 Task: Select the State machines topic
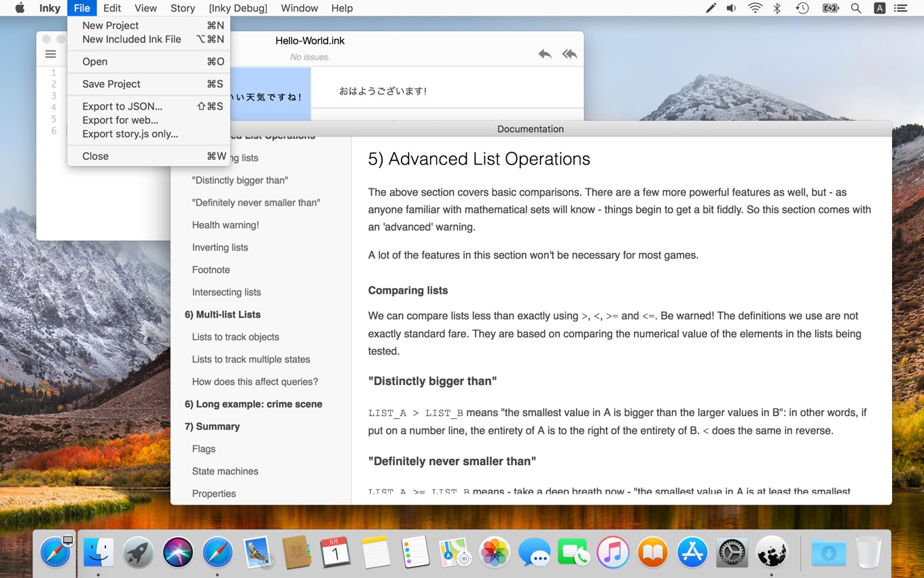tap(225, 471)
